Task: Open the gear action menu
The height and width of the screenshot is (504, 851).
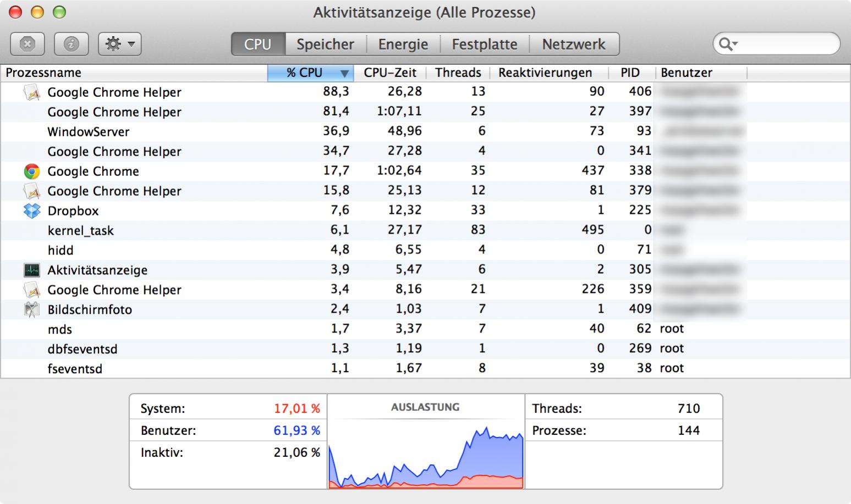Action: (x=119, y=44)
